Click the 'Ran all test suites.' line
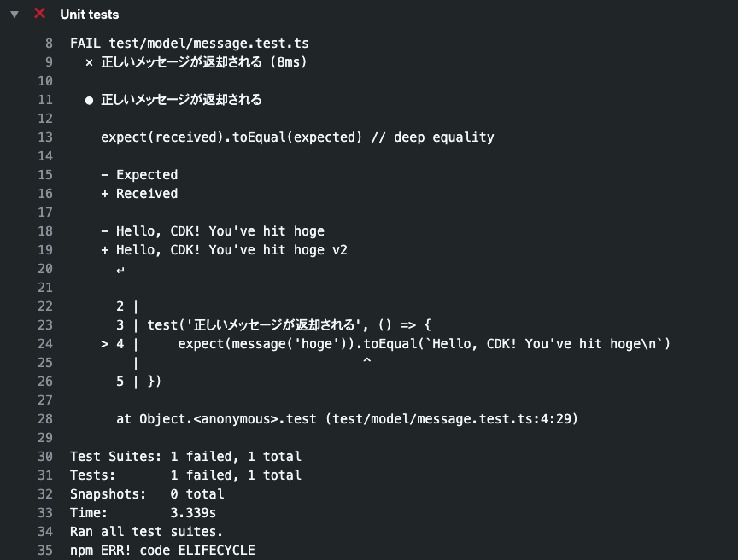The height and width of the screenshot is (560, 738). [x=146, y=532]
